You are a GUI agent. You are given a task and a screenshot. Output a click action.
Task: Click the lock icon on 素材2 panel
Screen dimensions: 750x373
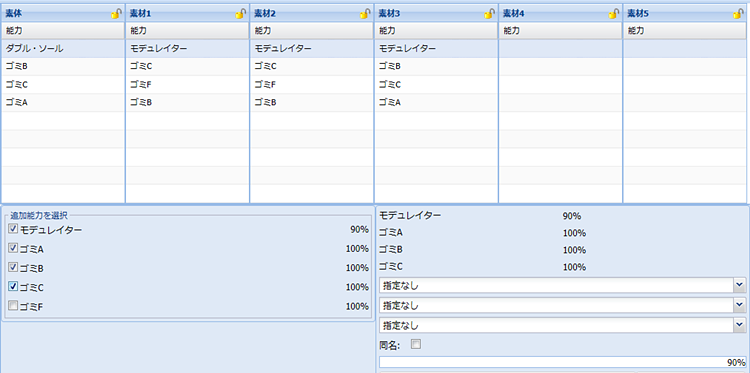[x=365, y=14]
